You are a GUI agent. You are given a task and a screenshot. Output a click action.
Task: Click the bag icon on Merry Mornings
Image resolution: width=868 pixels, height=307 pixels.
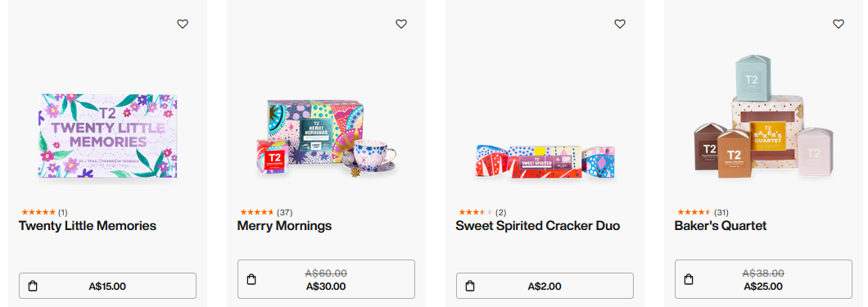251,279
